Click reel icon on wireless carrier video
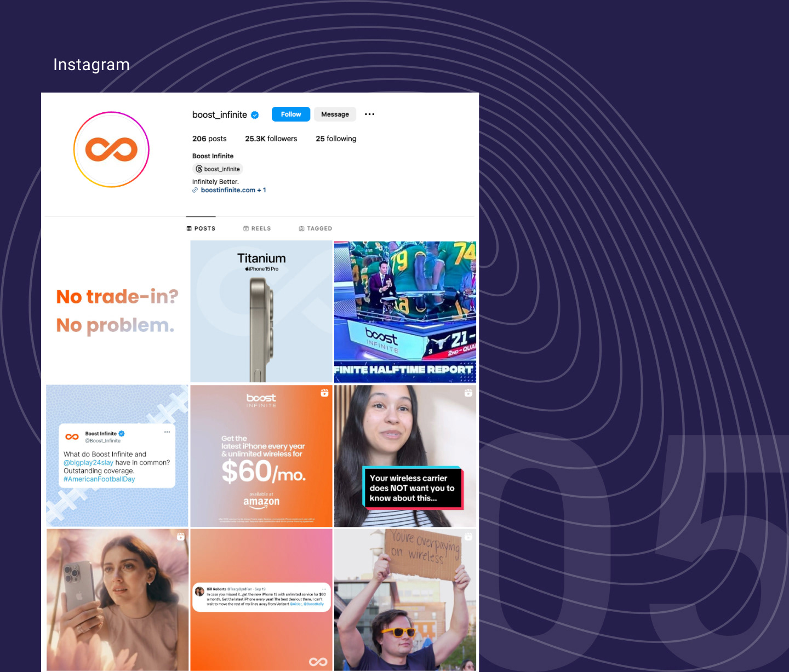Viewport: 789px width, 672px height. tap(468, 393)
